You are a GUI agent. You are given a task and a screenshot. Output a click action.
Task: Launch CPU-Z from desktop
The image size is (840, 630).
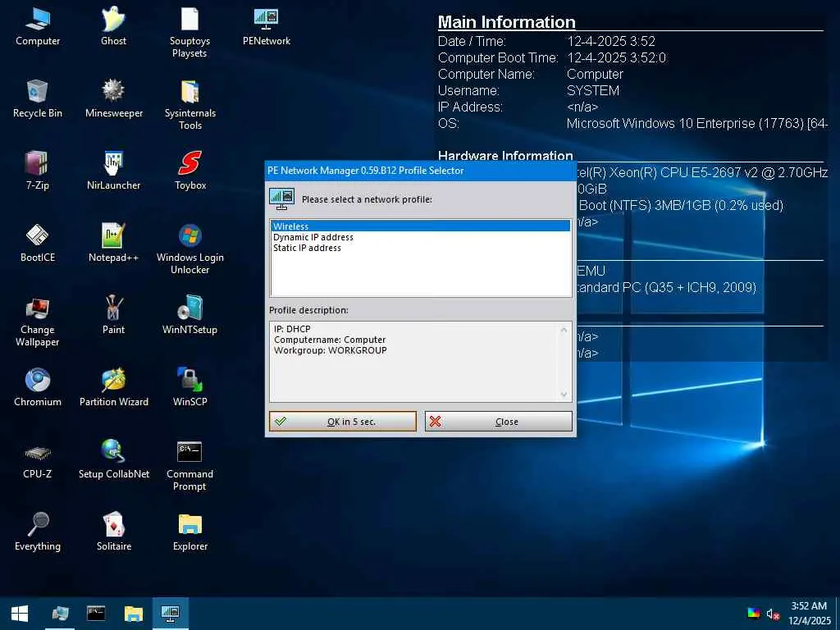[x=38, y=459]
